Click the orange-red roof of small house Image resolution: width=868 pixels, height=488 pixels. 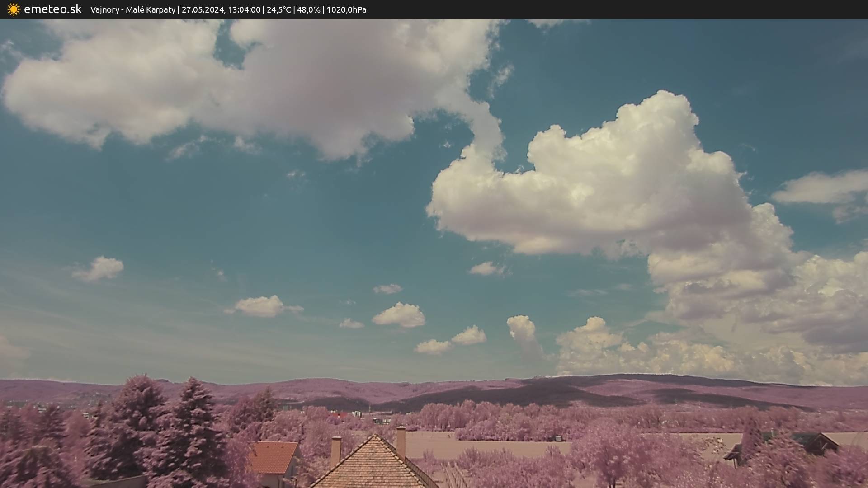[274, 456]
